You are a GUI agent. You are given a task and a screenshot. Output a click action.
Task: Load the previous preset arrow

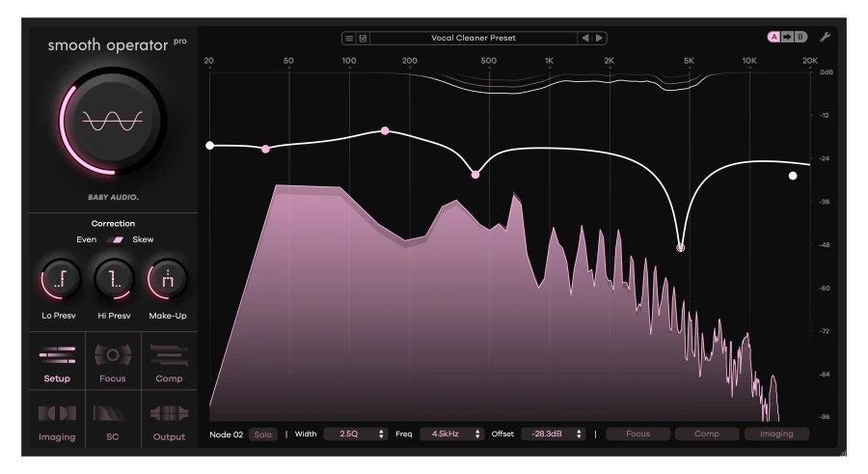[585, 39]
